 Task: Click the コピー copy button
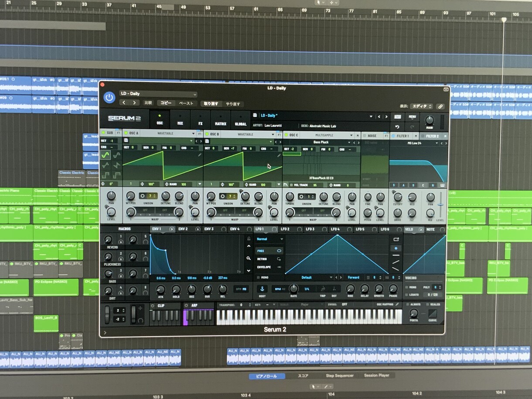(166, 103)
